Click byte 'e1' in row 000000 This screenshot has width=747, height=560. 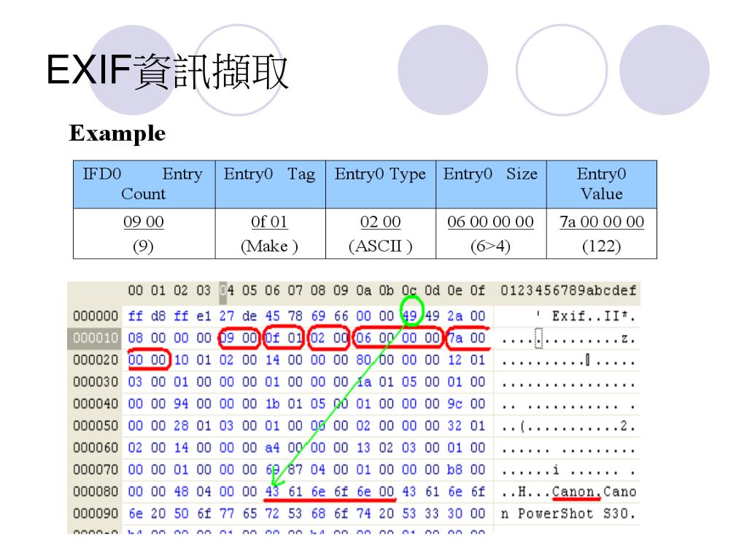(x=204, y=316)
